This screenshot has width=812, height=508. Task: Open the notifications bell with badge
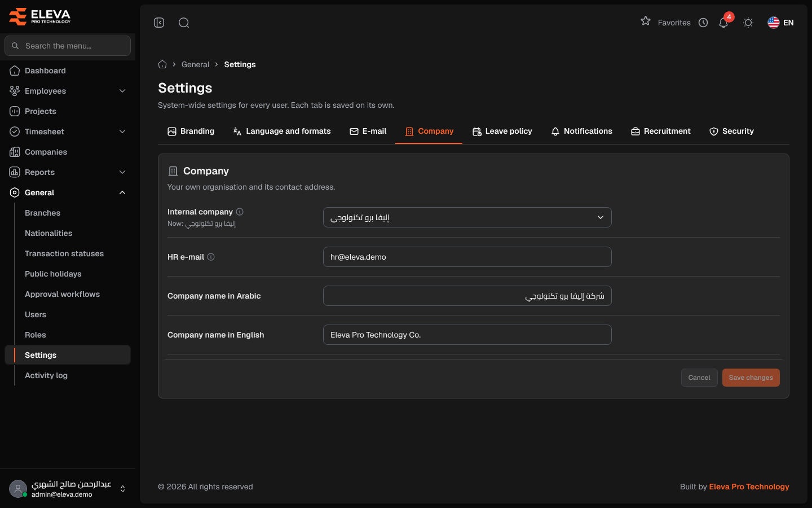point(724,22)
